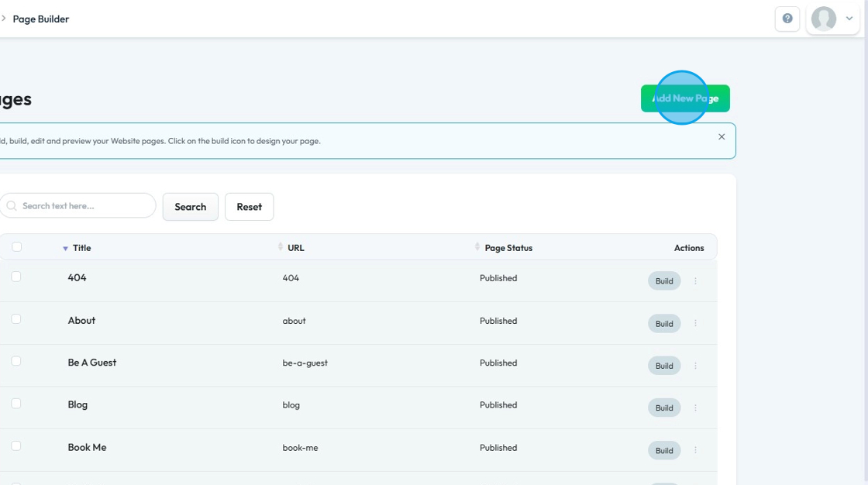Click the Search button
Viewport: 868px width, 485px height.
[x=191, y=207]
